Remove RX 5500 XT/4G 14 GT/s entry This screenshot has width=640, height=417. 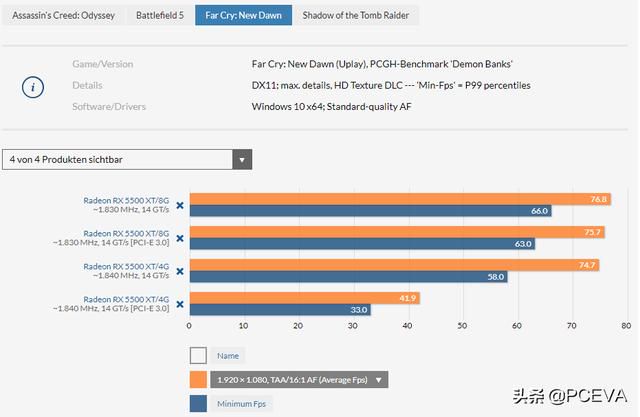point(180,271)
